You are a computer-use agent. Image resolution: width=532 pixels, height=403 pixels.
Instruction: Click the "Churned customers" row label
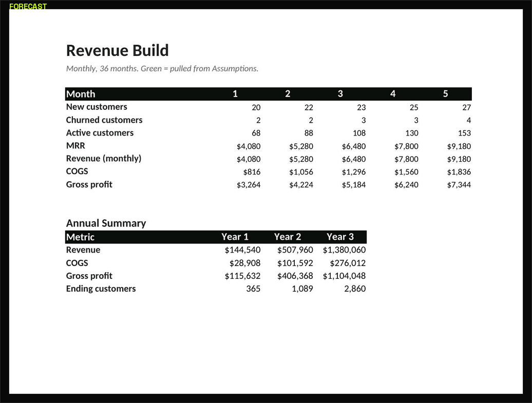(x=104, y=120)
